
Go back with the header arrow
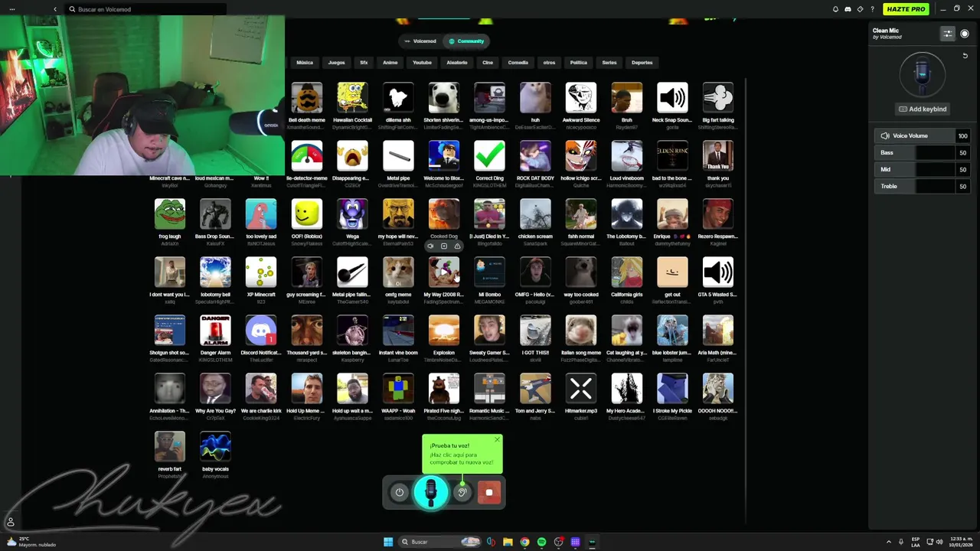click(55, 9)
